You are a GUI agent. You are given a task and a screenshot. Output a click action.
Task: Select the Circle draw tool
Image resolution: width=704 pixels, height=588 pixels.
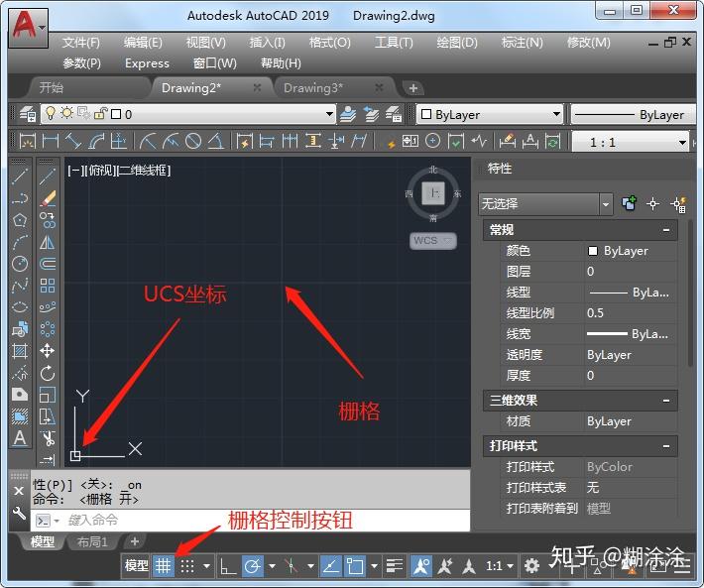[20, 264]
